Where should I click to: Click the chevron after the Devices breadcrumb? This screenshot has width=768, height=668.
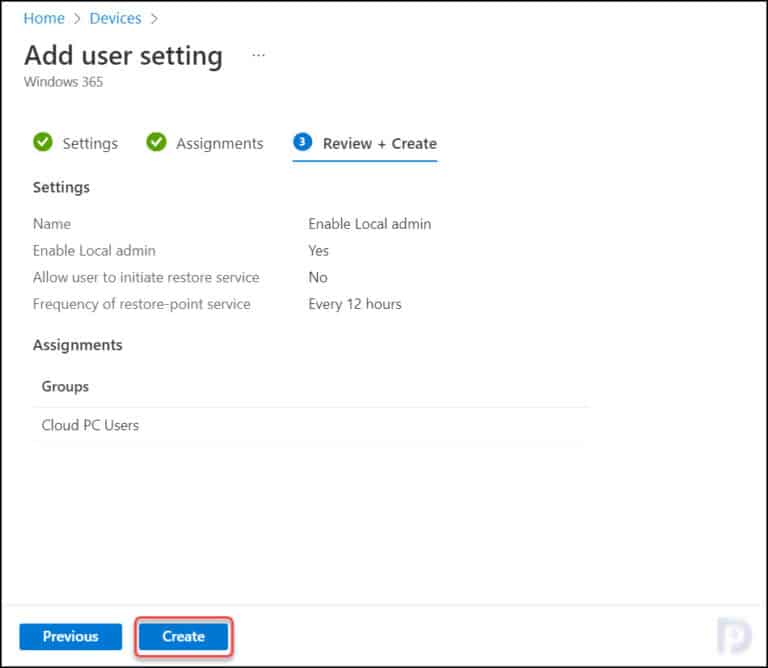tap(154, 19)
